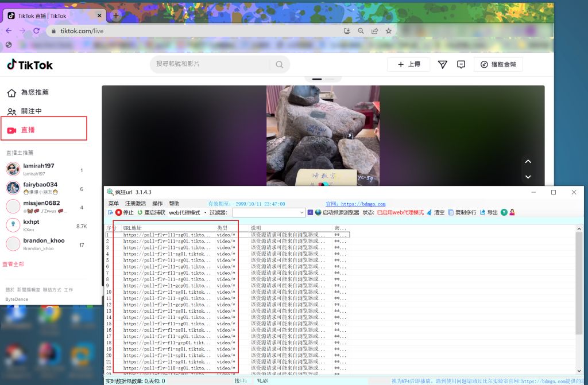Click 查看全部 to see all hosts
The image size is (588, 385).
[x=13, y=264]
